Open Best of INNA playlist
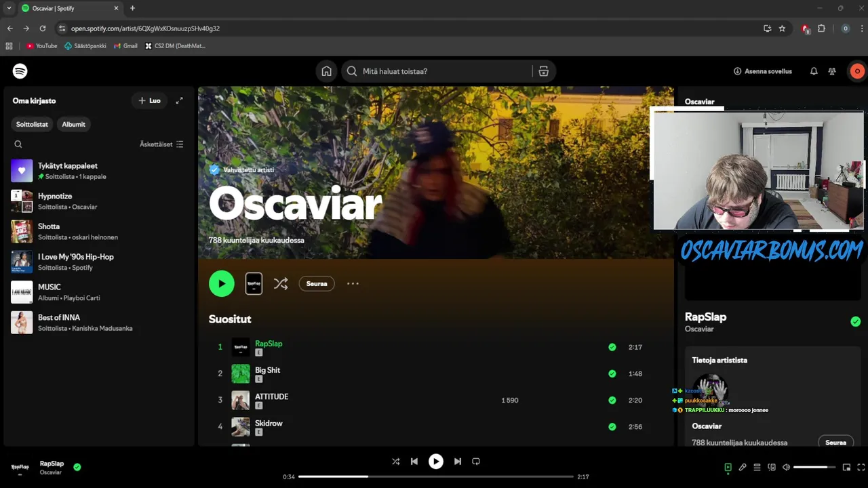 tap(98, 323)
